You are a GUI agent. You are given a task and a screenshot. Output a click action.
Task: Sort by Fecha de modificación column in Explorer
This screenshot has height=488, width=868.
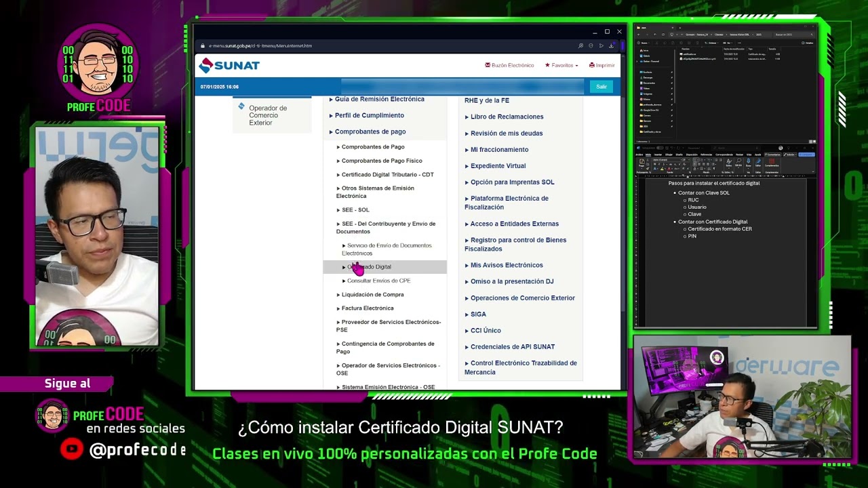click(x=734, y=49)
